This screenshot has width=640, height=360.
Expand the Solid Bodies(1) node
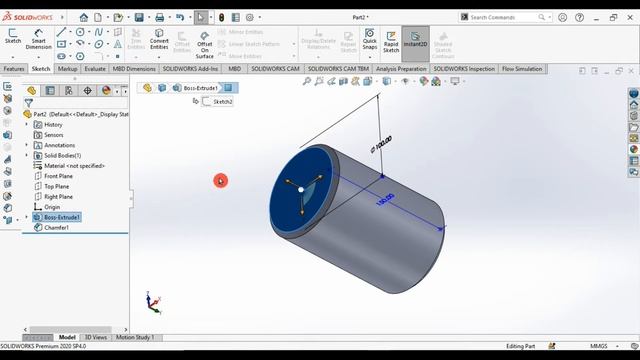(x=27, y=155)
